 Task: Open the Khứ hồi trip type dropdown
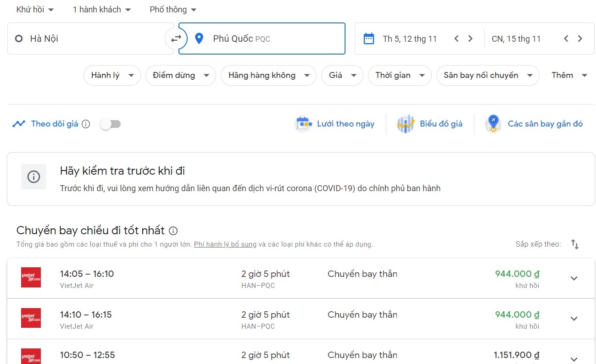[x=35, y=10]
